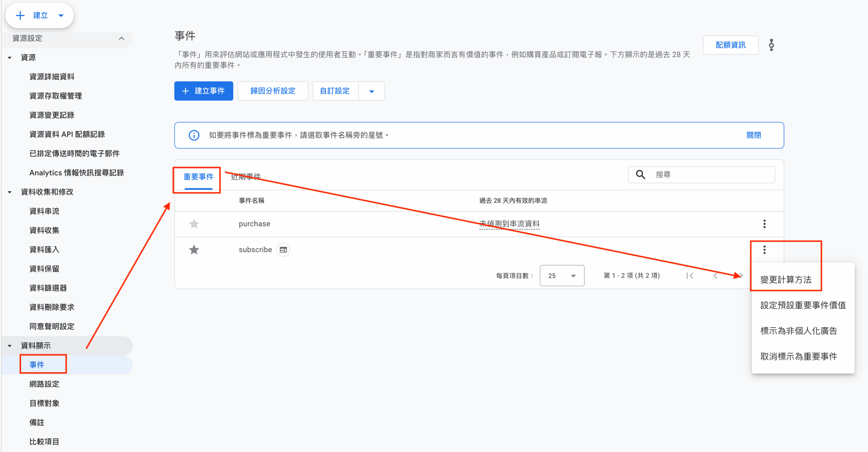Open the 自訂設定 dropdown arrow
Screen dimensions: 868x452
click(x=372, y=91)
